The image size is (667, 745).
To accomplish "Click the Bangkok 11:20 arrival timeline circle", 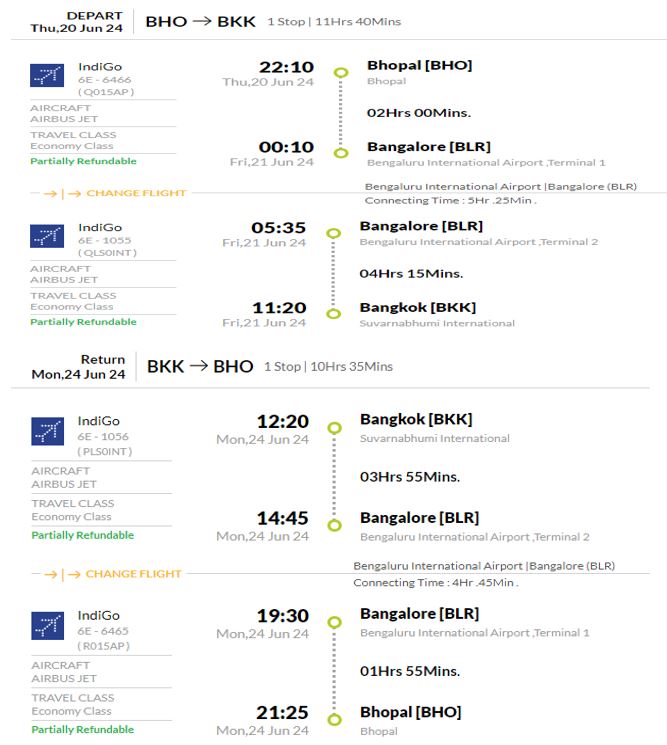I will click(x=334, y=314).
